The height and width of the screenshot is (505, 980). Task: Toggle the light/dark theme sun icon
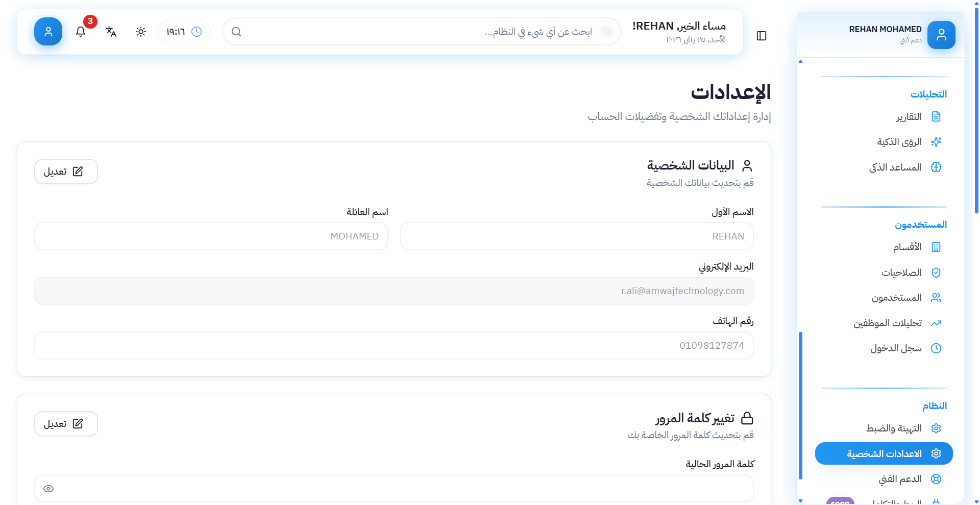click(141, 32)
